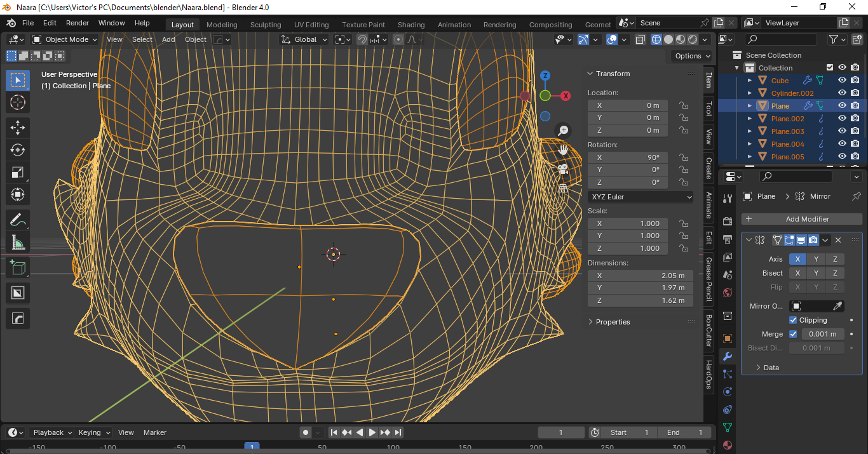Open the Keying dropdown
Image resolution: width=868 pixels, height=454 pixels.
[x=94, y=432]
